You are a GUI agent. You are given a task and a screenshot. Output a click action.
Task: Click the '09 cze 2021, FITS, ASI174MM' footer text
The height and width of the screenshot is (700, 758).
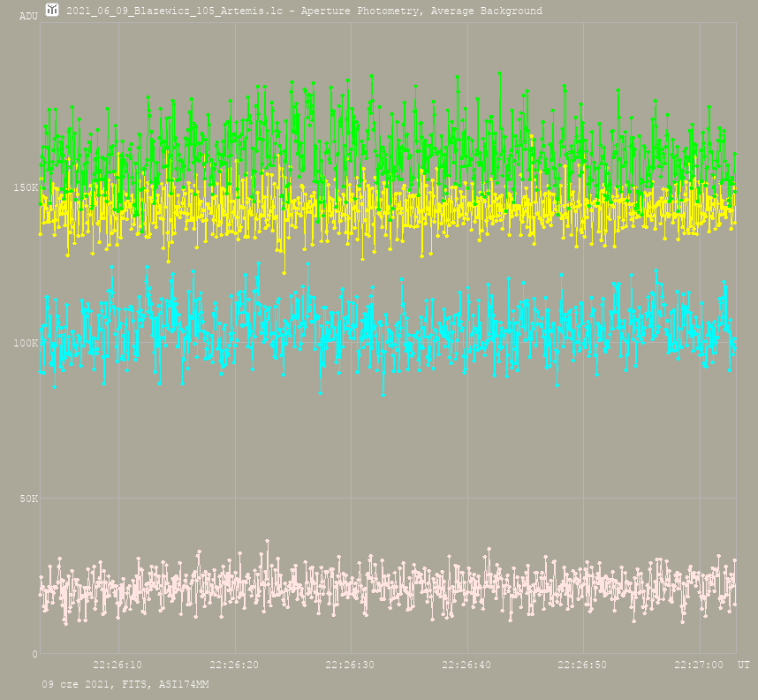tap(125, 684)
